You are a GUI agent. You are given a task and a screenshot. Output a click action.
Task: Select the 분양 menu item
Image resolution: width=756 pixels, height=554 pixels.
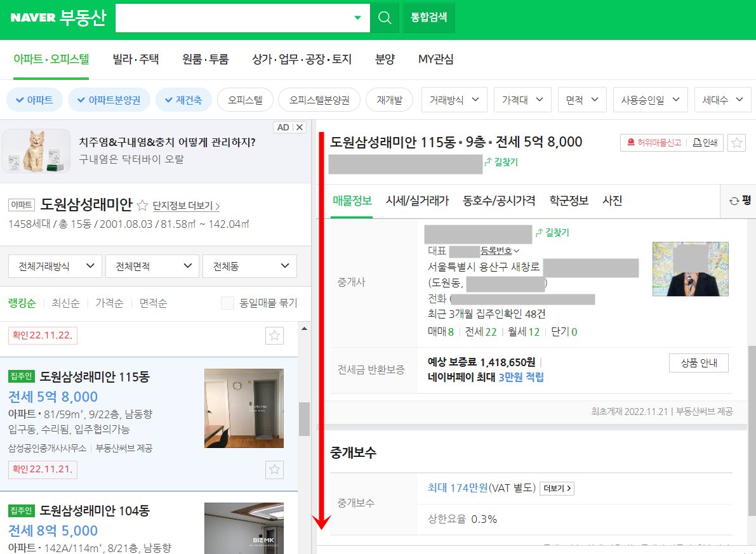(385, 59)
